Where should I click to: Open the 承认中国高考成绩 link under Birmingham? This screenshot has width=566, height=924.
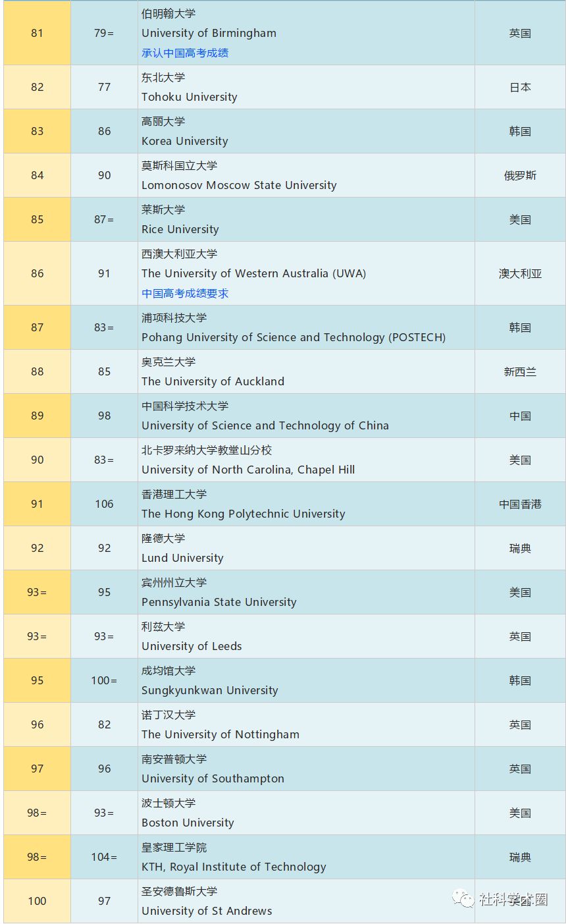(x=185, y=53)
